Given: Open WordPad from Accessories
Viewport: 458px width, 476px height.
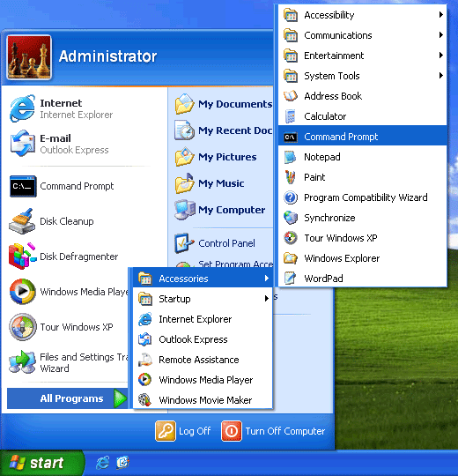Looking at the screenshot, I should click(362, 279).
